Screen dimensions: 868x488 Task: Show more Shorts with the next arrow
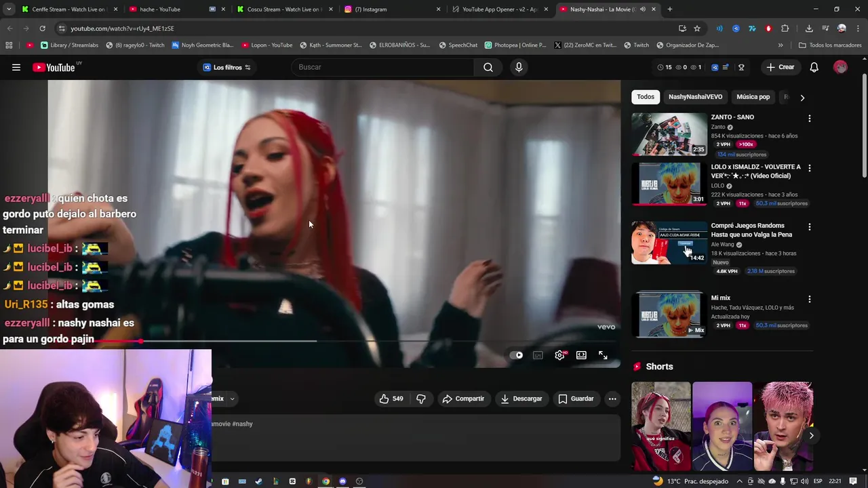811,435
